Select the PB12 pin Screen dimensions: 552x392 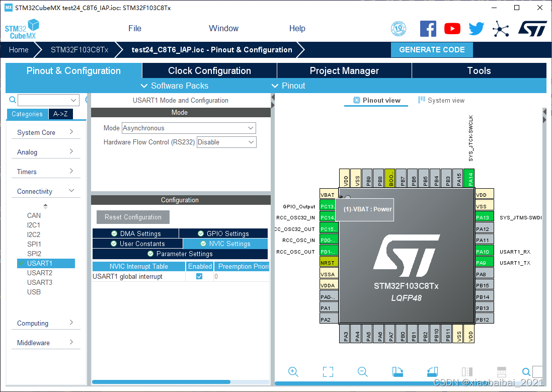[x=485, y=319]
